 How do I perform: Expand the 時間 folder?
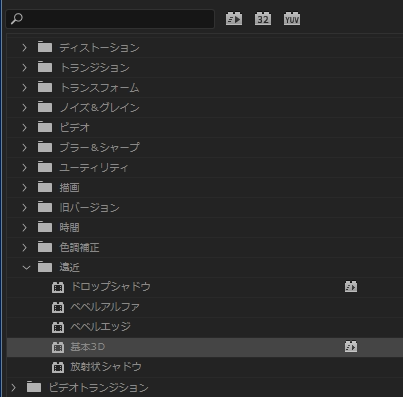tap(24, 228)
